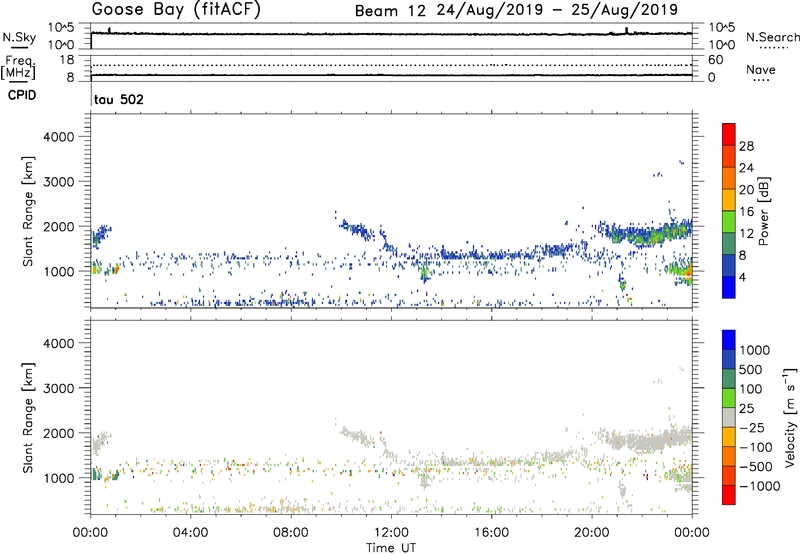Image resolution: width=800 pixels, height=554 pixels.
Task: Click the '-1000' tick on the velocity colorbar
Action: [759, 486]
